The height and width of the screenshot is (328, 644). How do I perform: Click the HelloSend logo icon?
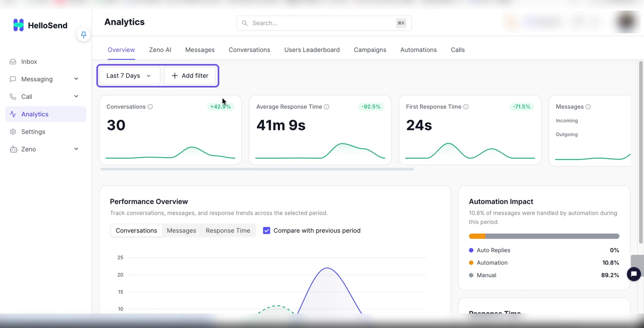coord(19,25)
